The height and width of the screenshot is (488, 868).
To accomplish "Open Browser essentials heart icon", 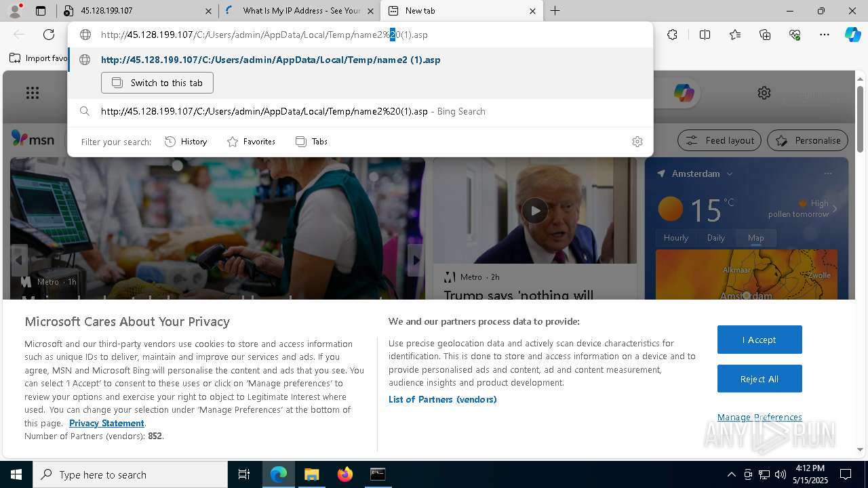I will (x=795, y=35).
